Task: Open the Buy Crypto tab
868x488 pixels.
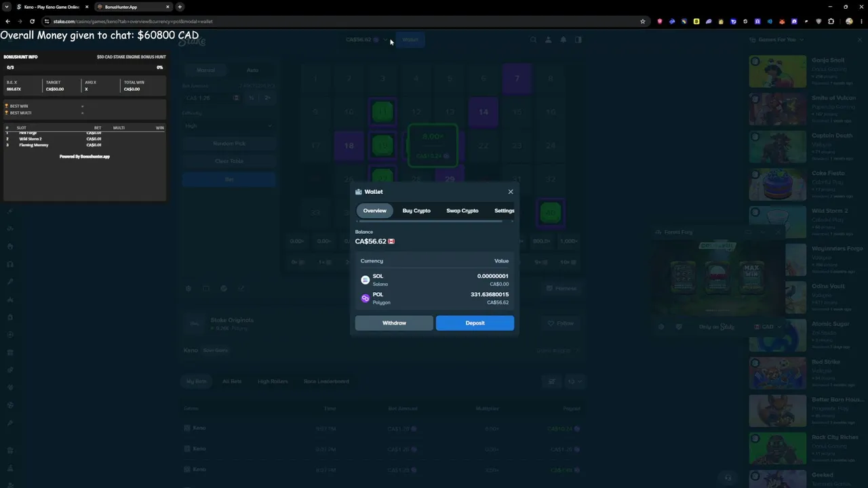Action: [x=416, y=211]
